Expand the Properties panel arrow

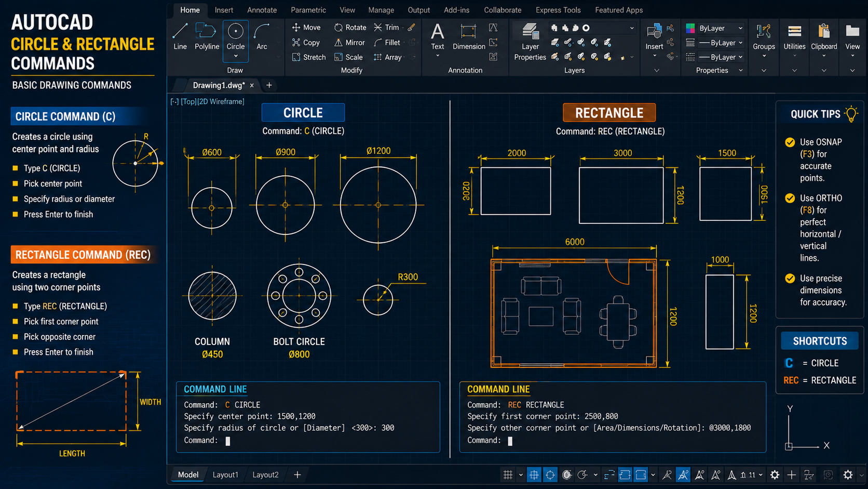coord(741,70)
